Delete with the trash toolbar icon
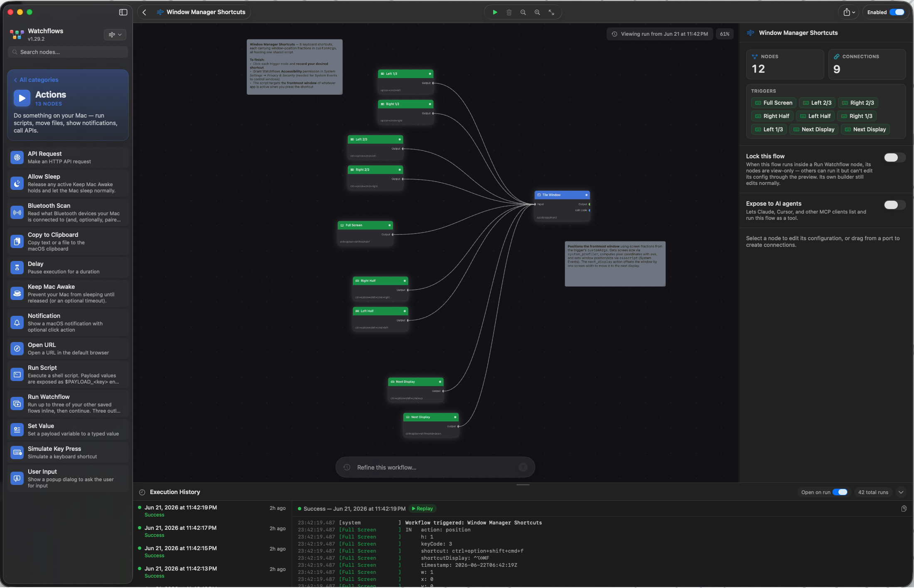Image resolution: width=914 pixels, height=588 pixels. 509,12
